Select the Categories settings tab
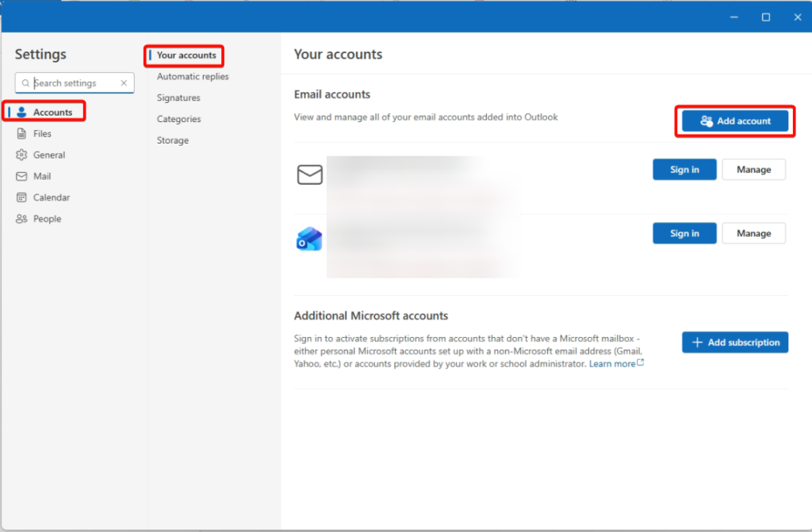The height and width of the screenshot is (532, 812). (178, 119)
